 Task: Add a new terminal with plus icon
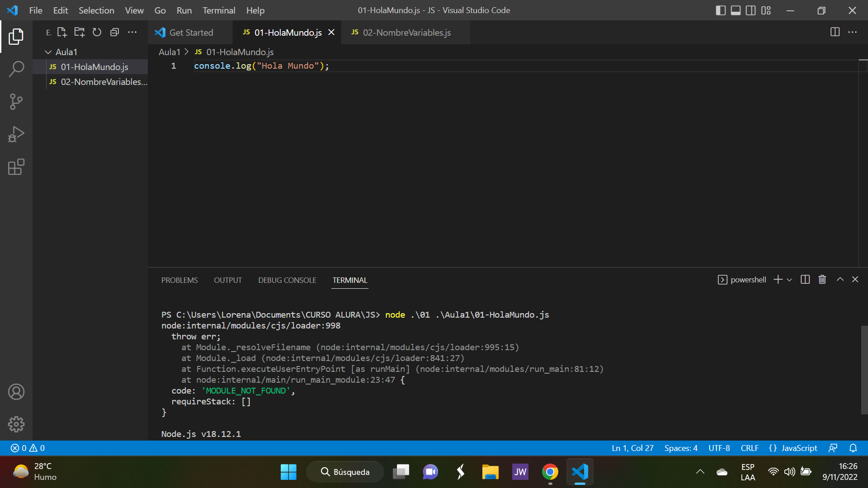pyautogui.click(x=778, y=280)
